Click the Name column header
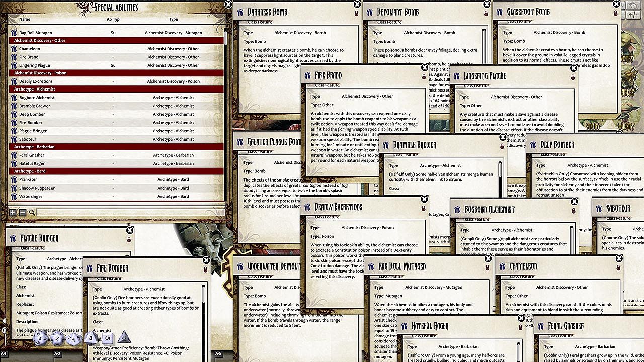The width and height of the screenshot is (644, 362). 25,19
